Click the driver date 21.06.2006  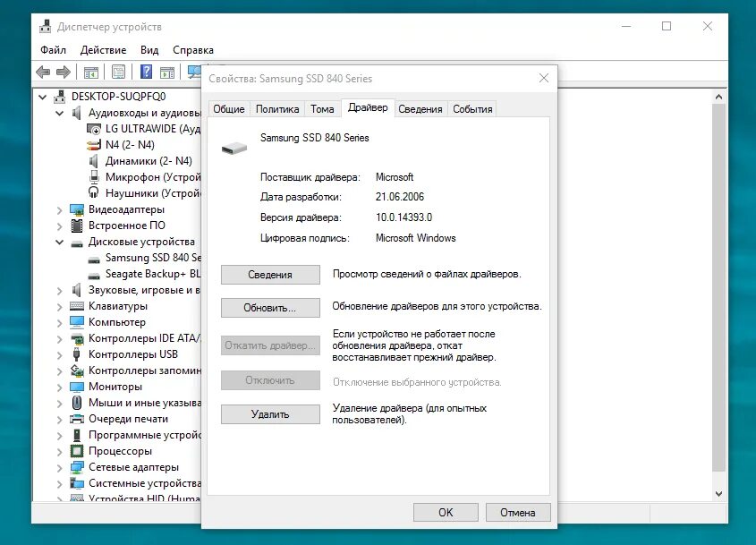[x=400, y=197]
